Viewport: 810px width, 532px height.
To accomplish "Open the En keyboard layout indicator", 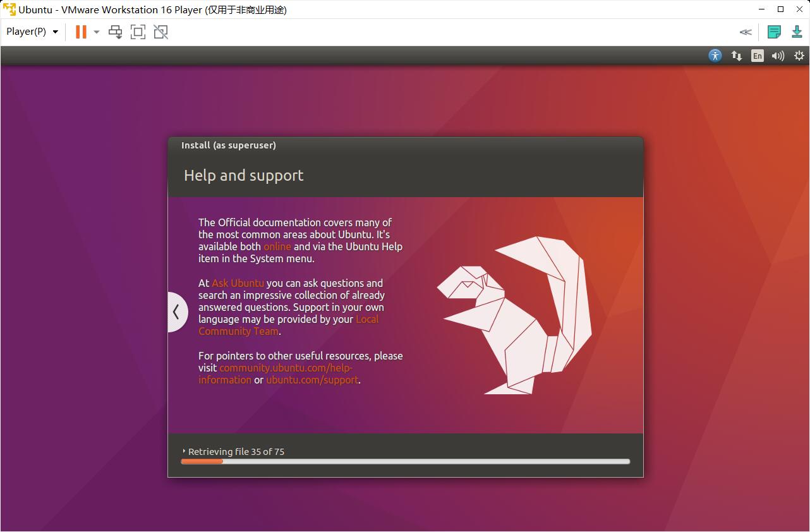I will (758, 56).
